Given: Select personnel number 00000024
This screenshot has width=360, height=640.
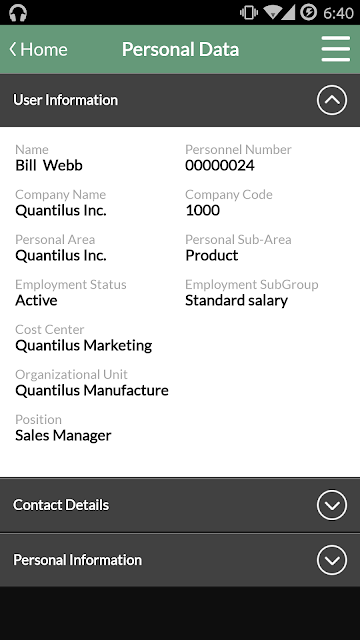Looking at the screenshot, I should [x=220, y=165].
